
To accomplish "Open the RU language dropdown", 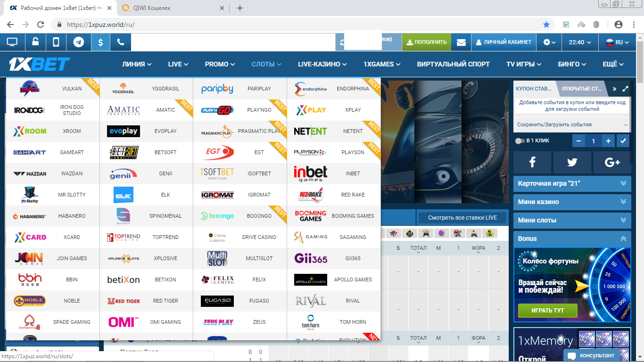I will tap(617, 42).
